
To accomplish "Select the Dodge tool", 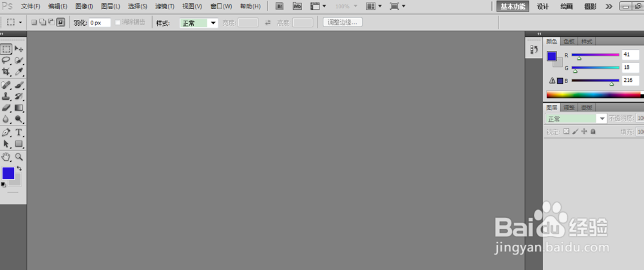I will point(19,119).
